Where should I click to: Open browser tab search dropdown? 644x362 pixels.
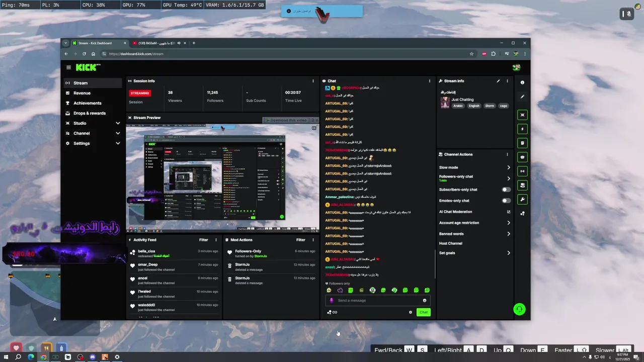[65, 43]
